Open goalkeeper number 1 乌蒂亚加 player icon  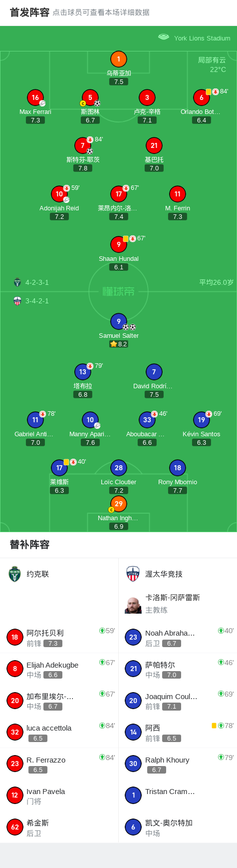click(x=119, y=59)
